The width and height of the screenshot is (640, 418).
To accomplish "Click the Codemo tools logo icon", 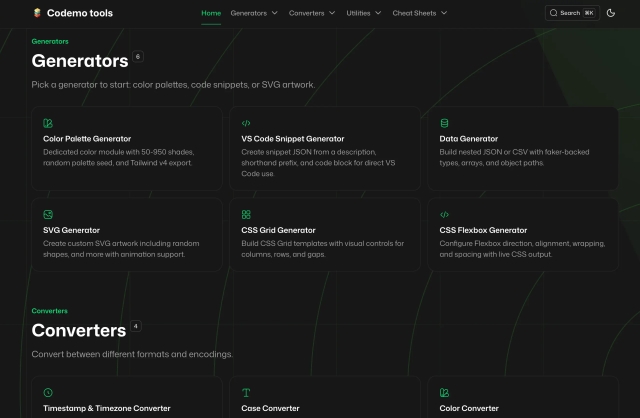I will 37,13.
